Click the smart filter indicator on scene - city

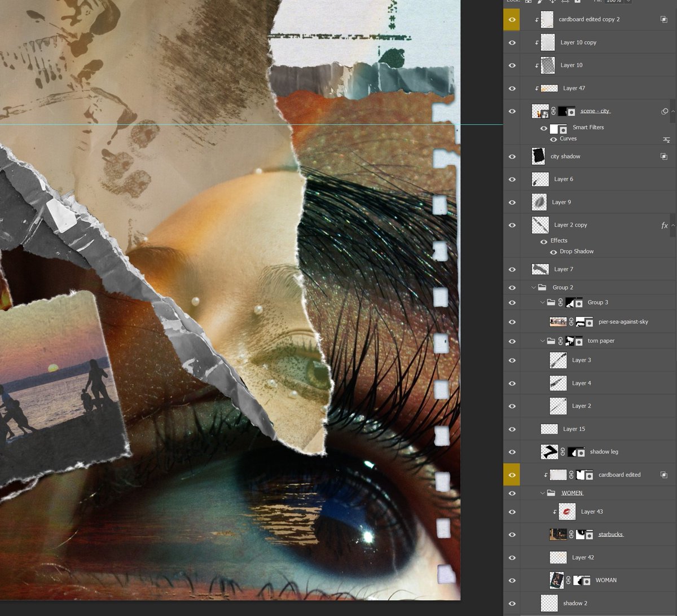point(665,111)
